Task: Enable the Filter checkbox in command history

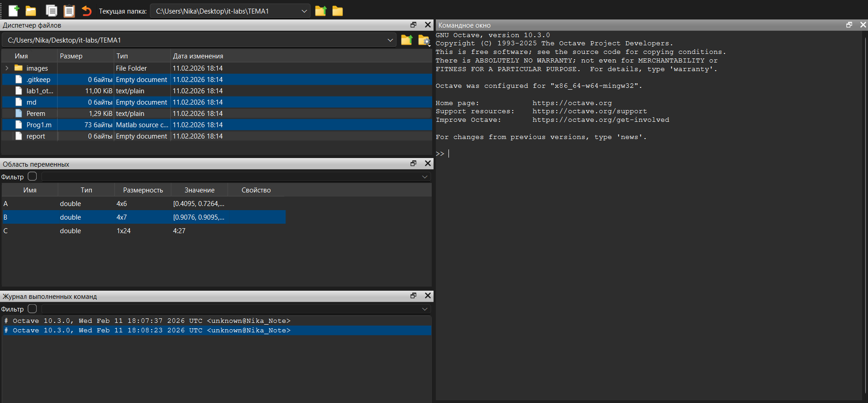Action: [x=32, y=308]
